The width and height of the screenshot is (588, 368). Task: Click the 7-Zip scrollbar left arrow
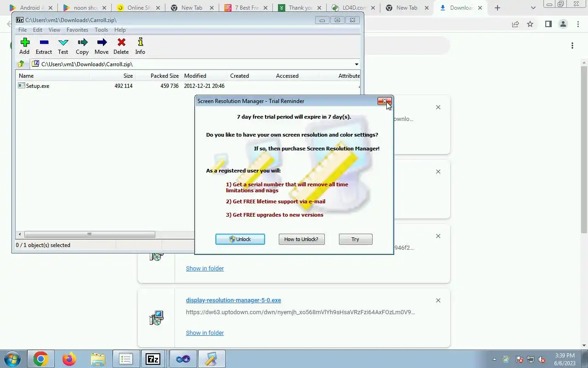click(x=20, y=234)
